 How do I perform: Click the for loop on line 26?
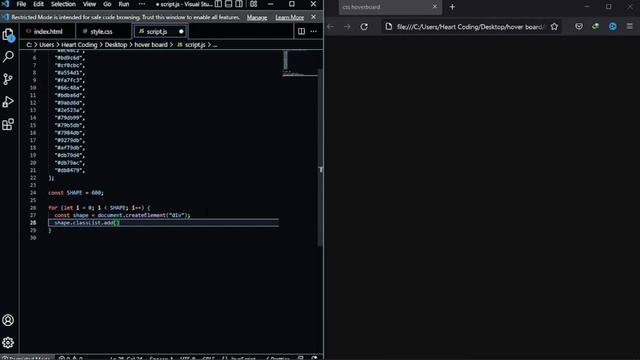[x=99, y=208]
